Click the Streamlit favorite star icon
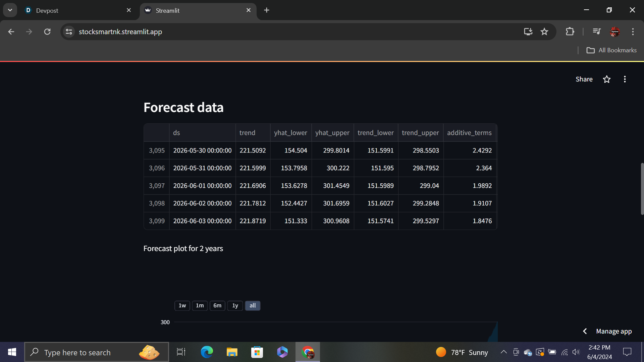This screenshot has width=644, height=362. tap(606, 79)
